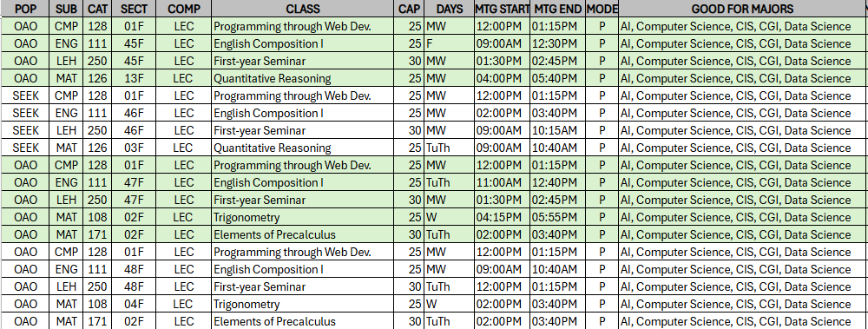
Task: Click the Trigonometry cell in section 04F row
Action: coord(303,304)
